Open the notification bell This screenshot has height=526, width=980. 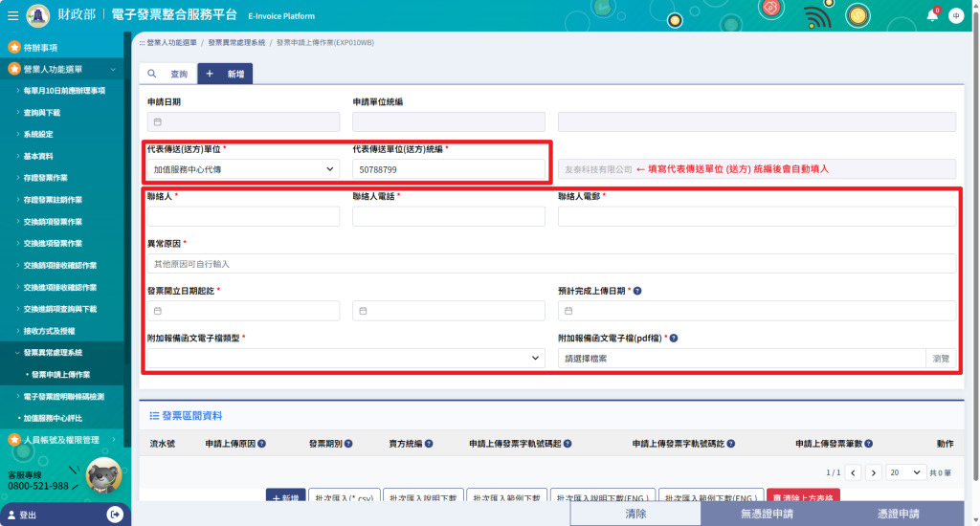(x=932, y=15)
